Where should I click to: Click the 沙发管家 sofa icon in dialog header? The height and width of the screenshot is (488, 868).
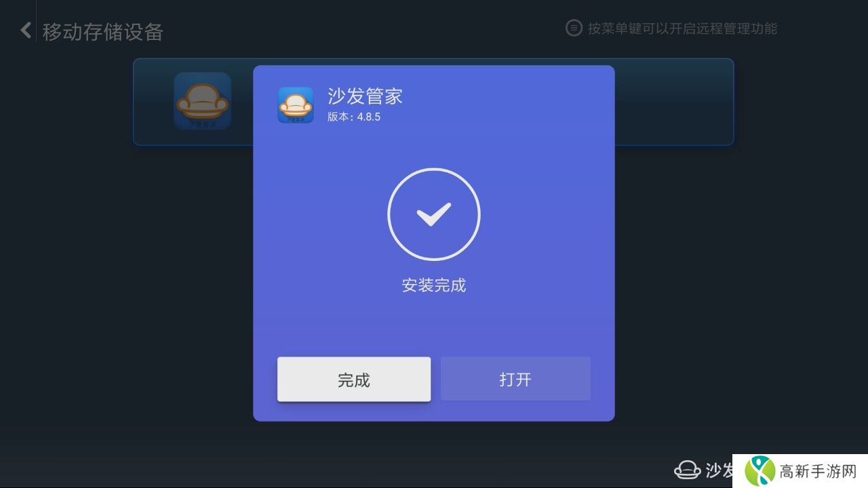(296, 105)
